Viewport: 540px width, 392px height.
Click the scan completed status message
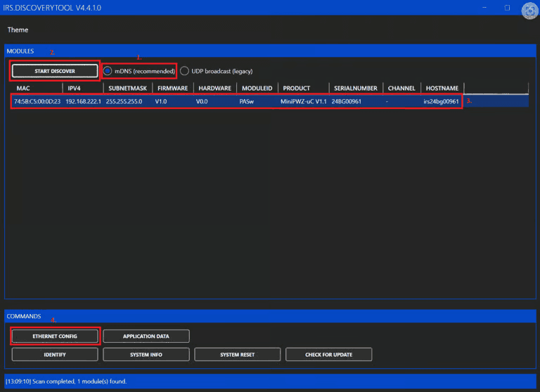[66, 381]
